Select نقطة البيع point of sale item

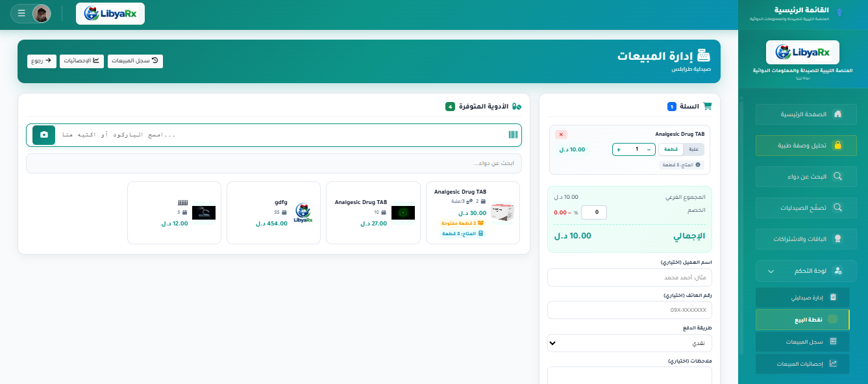pyautogui.click(x=802, y=320)
